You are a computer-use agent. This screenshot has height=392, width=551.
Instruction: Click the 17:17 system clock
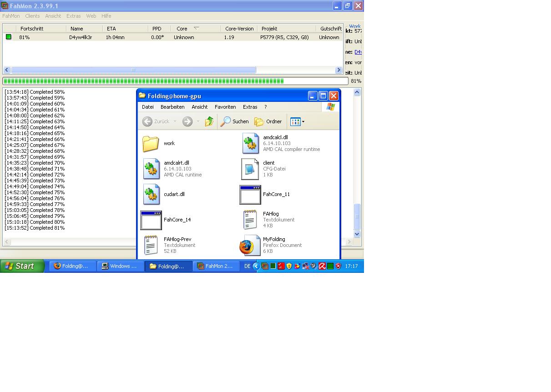351,266
